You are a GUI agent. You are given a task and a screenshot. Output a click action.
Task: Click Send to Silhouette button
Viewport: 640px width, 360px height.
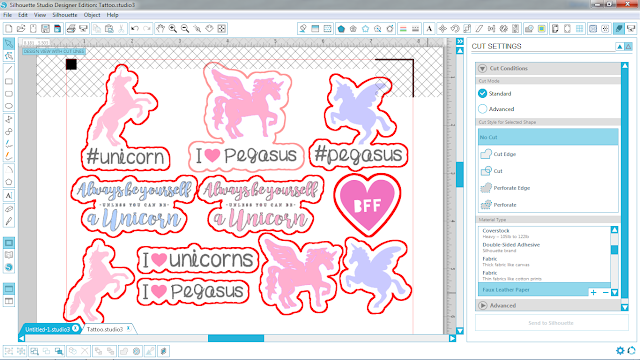click(551, 323)
